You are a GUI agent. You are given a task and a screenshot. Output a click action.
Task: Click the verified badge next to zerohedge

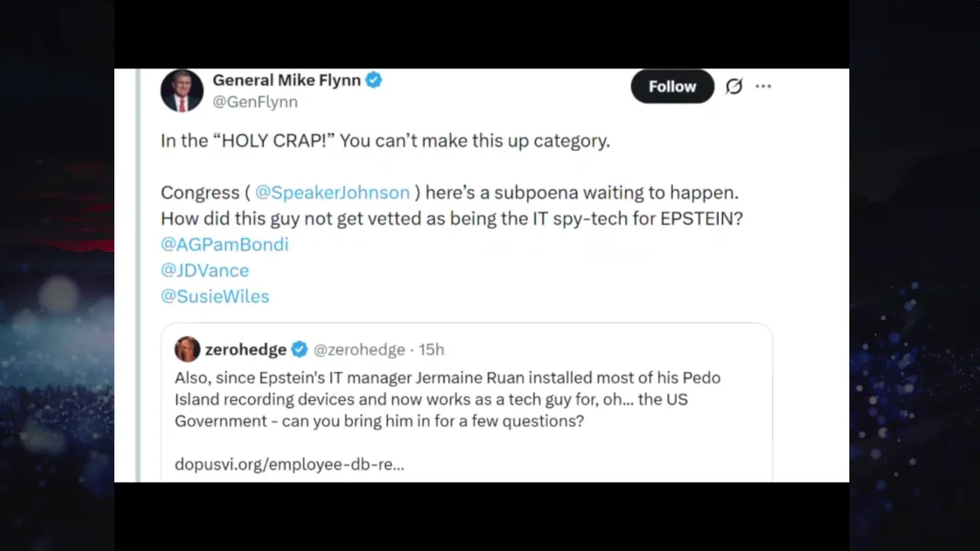pyautogui.click(x=299, y=350)
